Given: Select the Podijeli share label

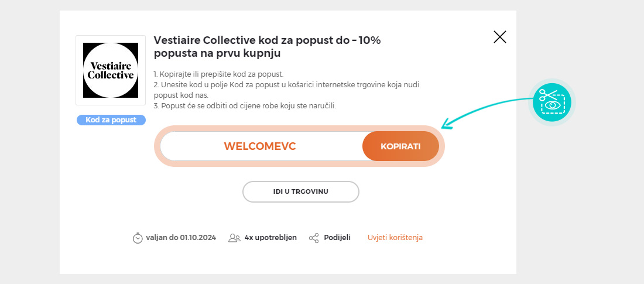Looking at the screenshot, I should click(x=337, y=238).
